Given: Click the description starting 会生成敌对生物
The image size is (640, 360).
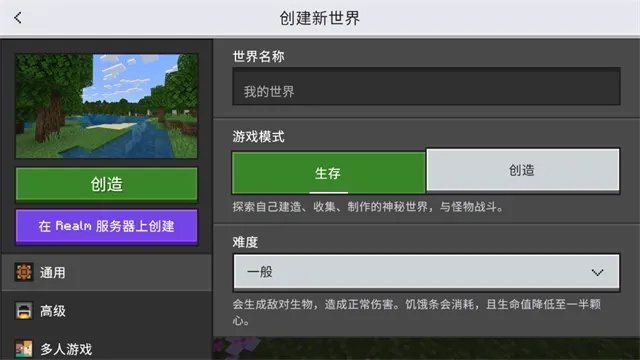Looking at the screenshot, I should point(417,312).
